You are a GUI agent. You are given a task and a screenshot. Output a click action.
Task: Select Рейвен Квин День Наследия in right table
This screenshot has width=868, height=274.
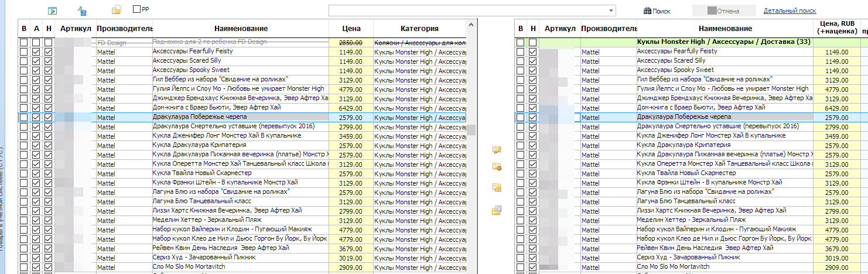pos(705,248)
